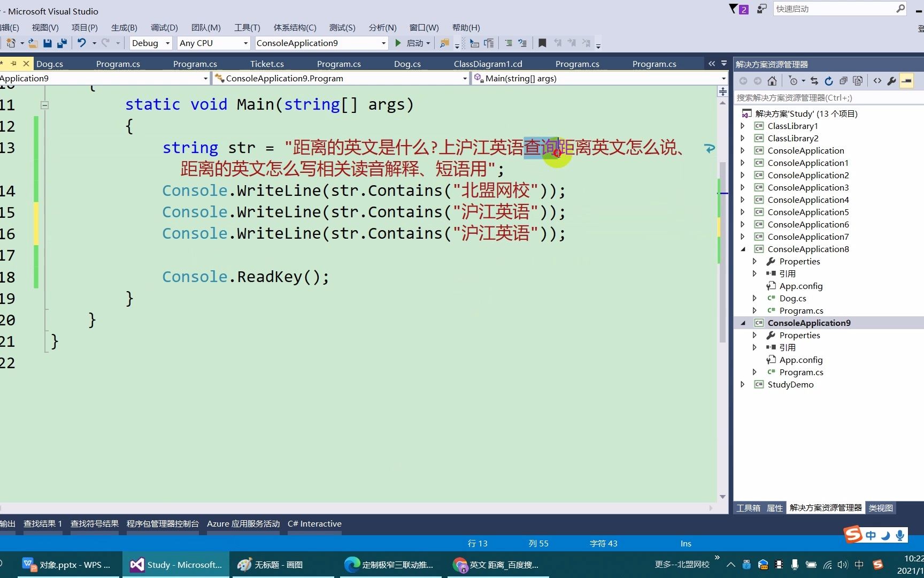
Task: Expand the ClassLibrary1 project node
Action: pyautogui.click(x=743, y=126)
